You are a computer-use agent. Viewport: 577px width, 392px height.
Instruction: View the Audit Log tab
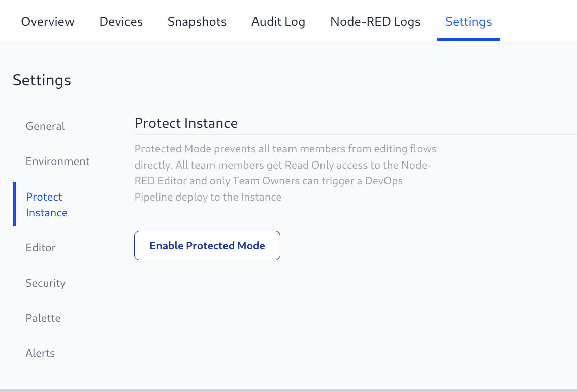tap(278, 22)
